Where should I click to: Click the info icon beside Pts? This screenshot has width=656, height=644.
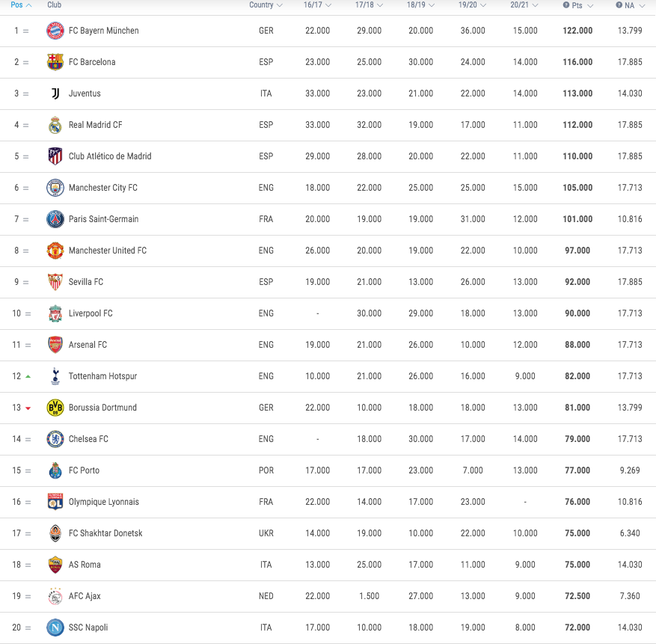click(565, 5)
